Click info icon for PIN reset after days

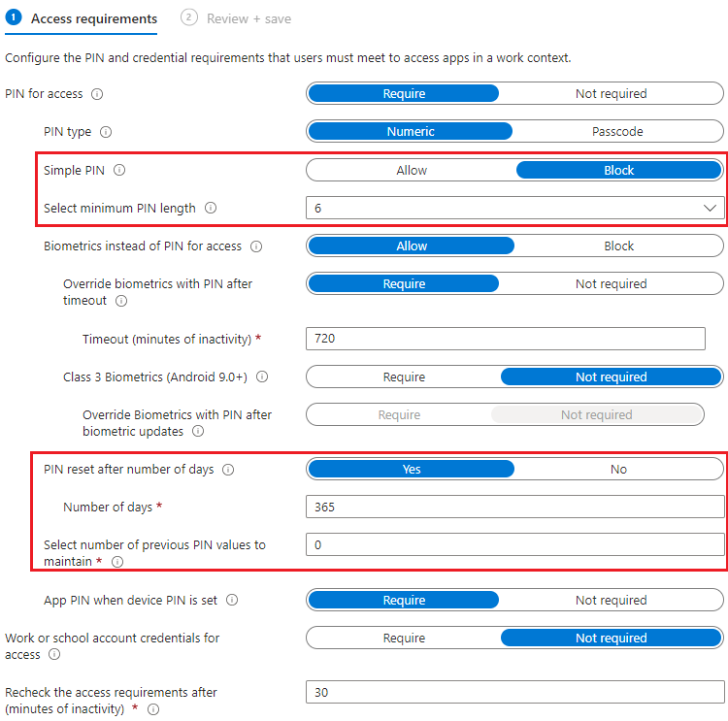click(x=228, y=470)
